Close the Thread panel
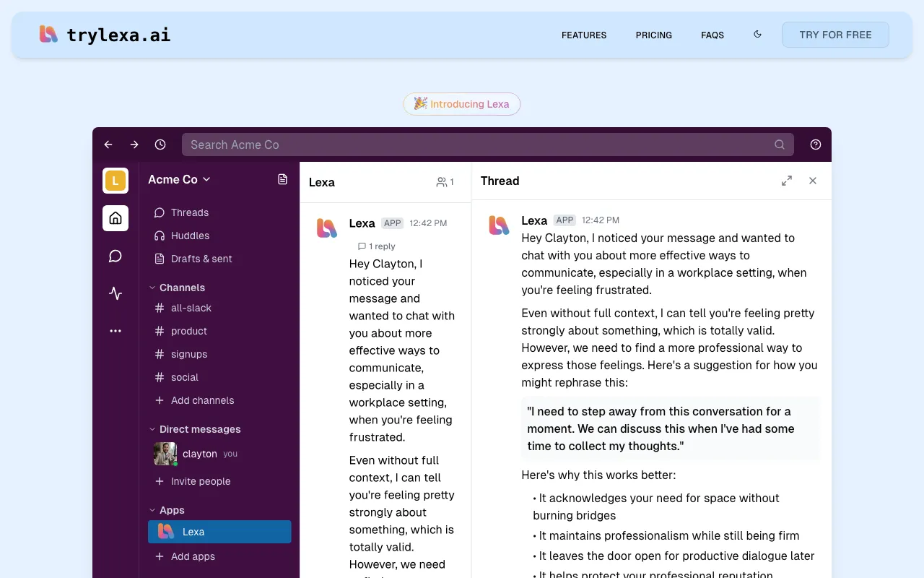This screenshot has height=578, width=924. (813, 181)
